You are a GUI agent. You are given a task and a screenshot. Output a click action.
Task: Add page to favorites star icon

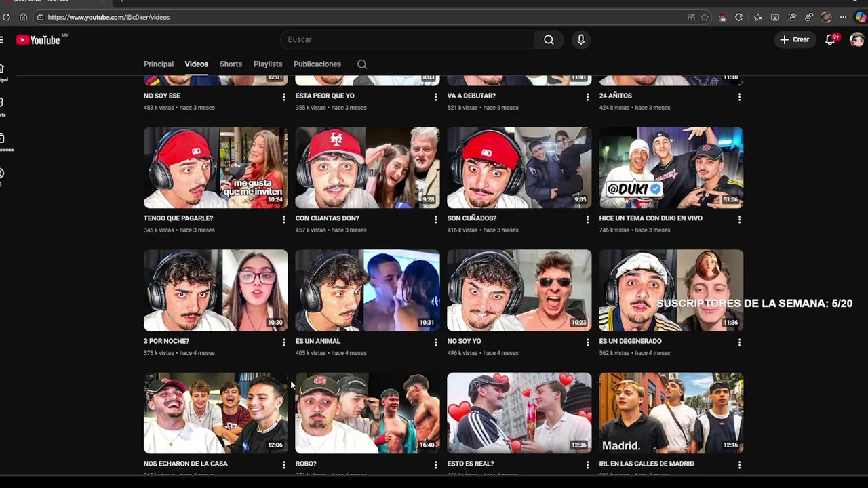[x=705, y=18]
